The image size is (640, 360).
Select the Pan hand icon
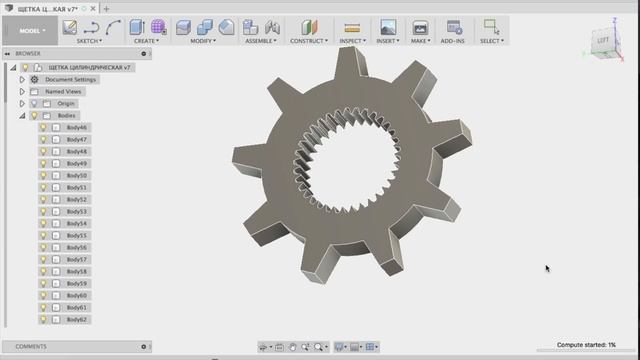292,347
